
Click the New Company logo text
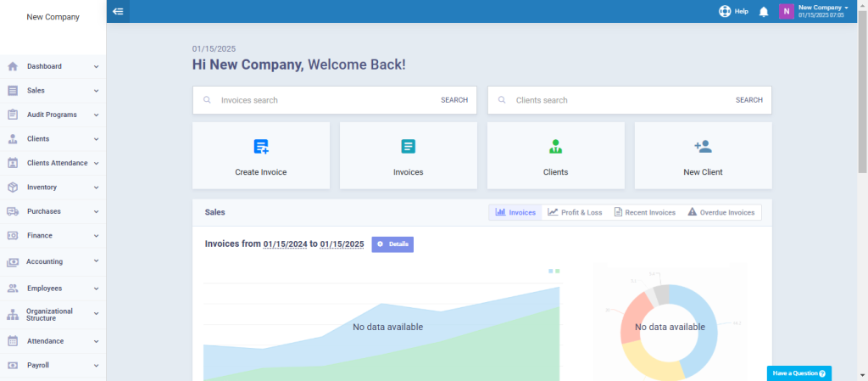coord(53,17)
